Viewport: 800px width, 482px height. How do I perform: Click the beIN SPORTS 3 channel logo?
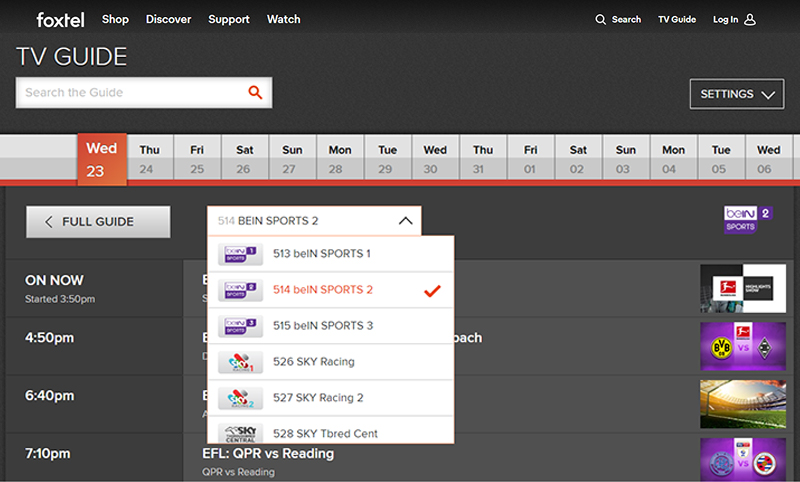click(x=240, y=326)
